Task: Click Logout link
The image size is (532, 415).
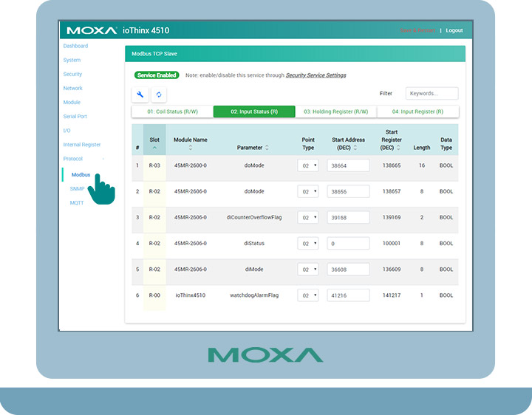Action: (454, 30)
